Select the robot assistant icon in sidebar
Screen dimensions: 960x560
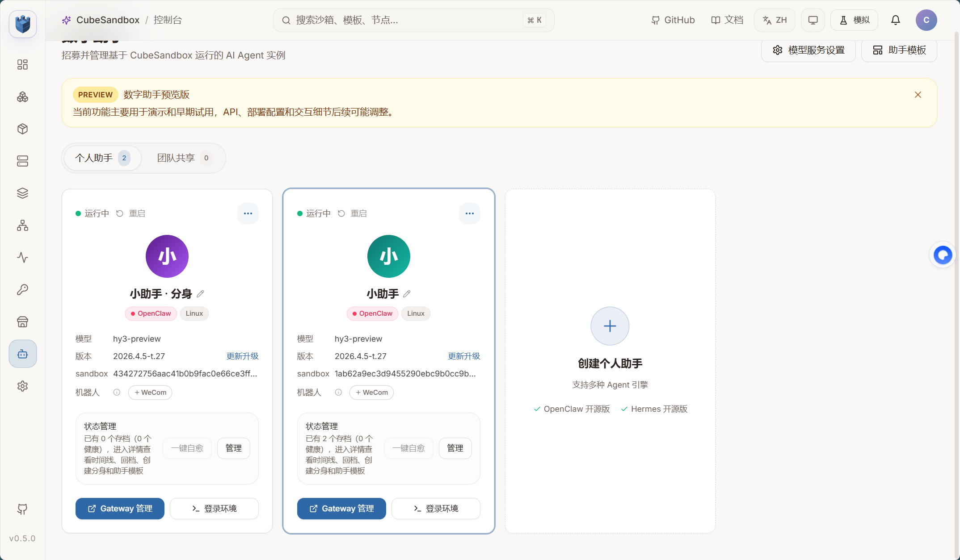[23, 354]
